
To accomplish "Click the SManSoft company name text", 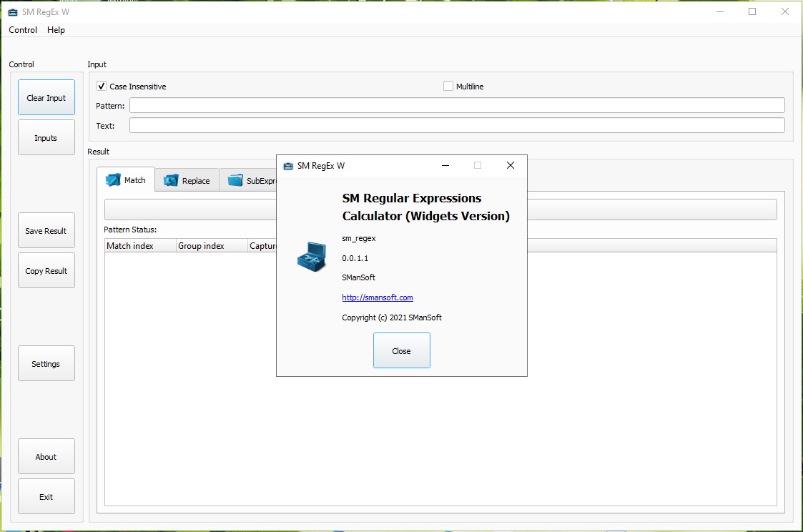I will (x=358, y=277).
